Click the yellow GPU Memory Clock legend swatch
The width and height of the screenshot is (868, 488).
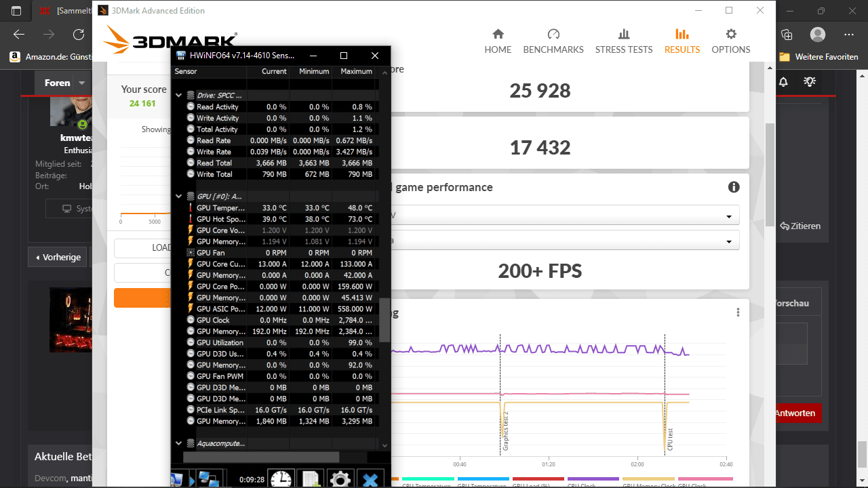click(x=648, y=479)
